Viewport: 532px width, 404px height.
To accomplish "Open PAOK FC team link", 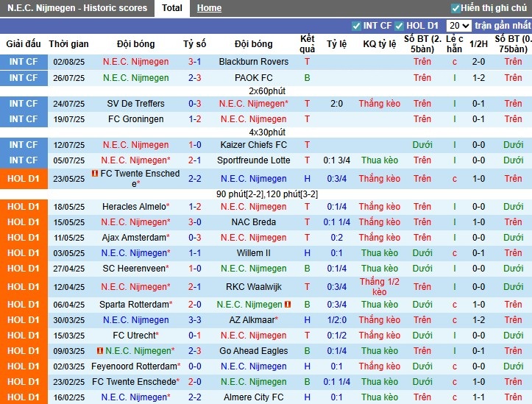I will point(253,78).
